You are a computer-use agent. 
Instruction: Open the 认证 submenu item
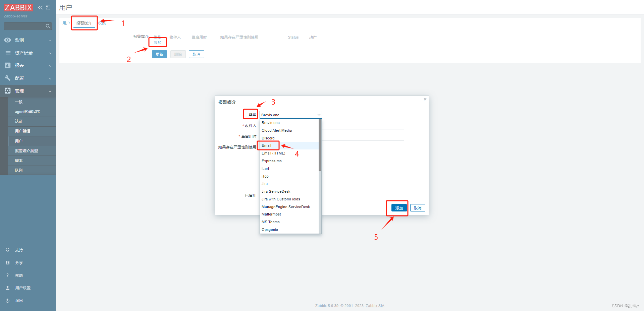click(32, 121)
